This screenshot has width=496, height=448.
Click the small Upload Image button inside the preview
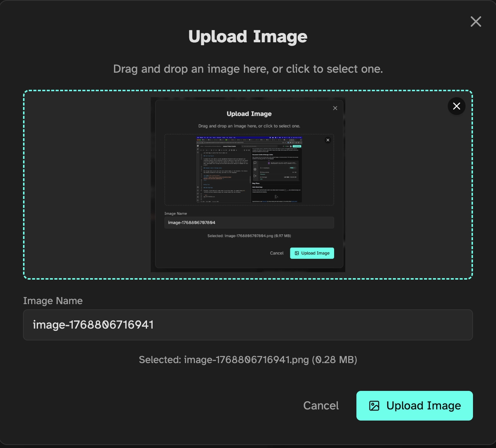[x=312, y=253]
